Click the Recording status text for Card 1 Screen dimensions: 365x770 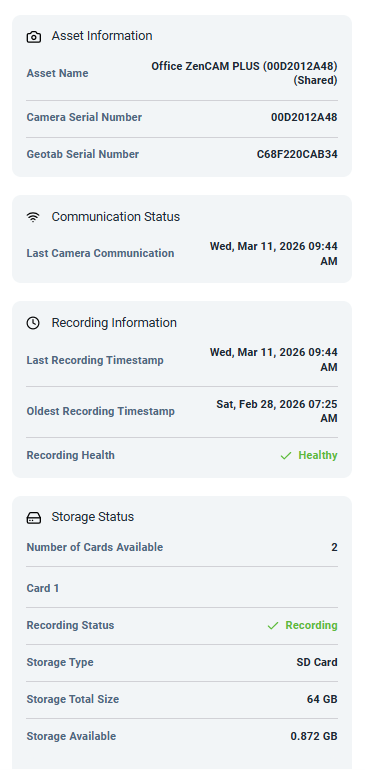(x=311, y=625)
